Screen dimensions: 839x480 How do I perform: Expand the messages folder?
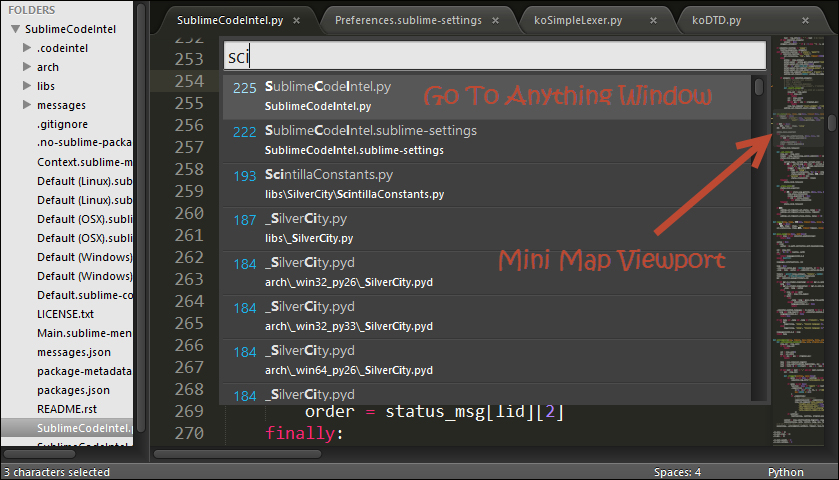27,105
